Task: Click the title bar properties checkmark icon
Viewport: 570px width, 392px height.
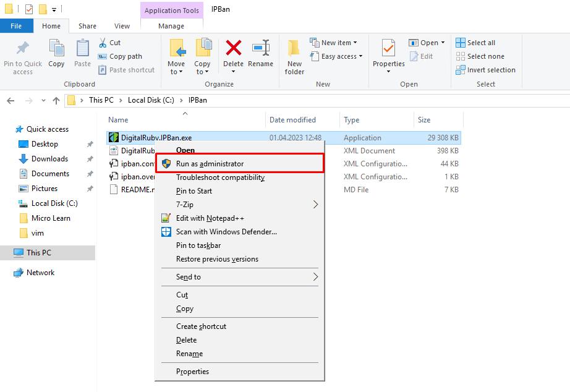Action: coord(29,9)
